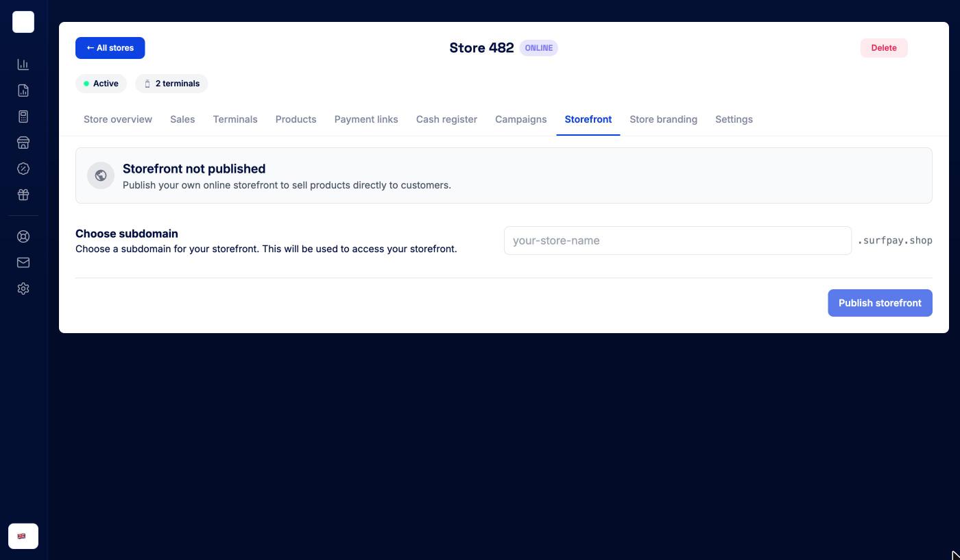Open the mail envelope icon

point(23,263)
